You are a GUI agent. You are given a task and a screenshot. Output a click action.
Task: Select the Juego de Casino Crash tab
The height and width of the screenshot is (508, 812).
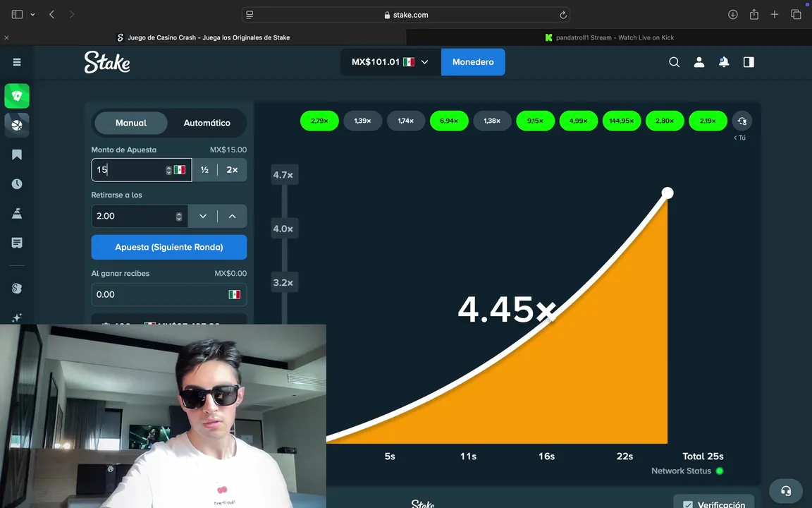(x=203, y=37)
